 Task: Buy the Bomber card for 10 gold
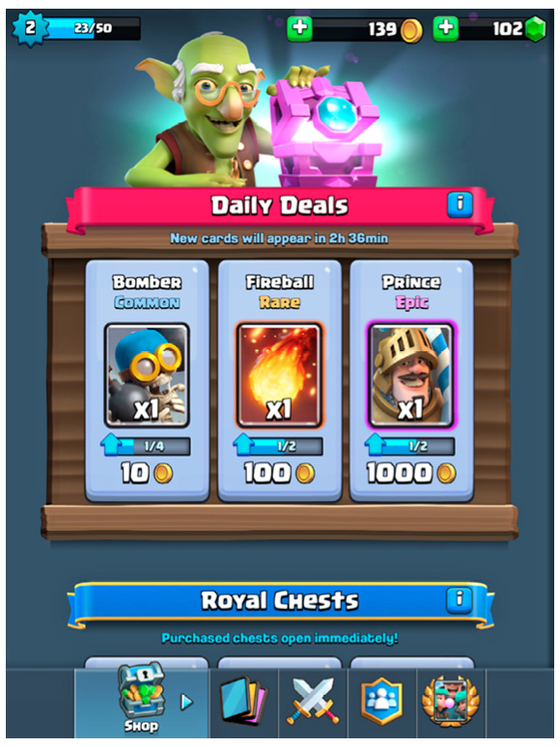pyautogui.click(x=147, y=474)
